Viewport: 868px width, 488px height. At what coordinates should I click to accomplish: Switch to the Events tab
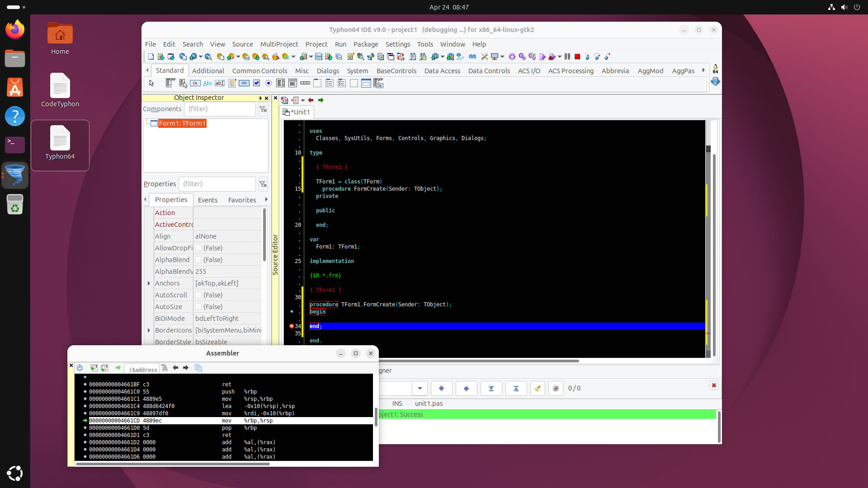[x=208, y=200]
